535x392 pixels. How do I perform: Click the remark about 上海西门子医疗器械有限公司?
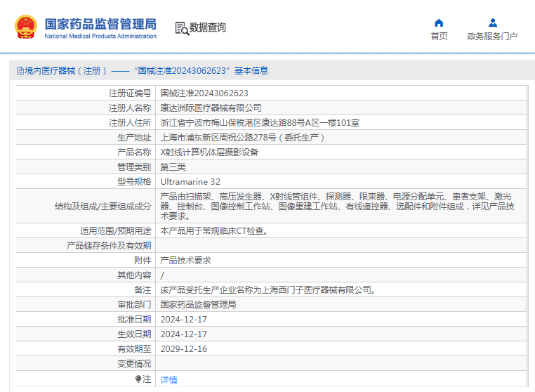[x=268, y=290]
